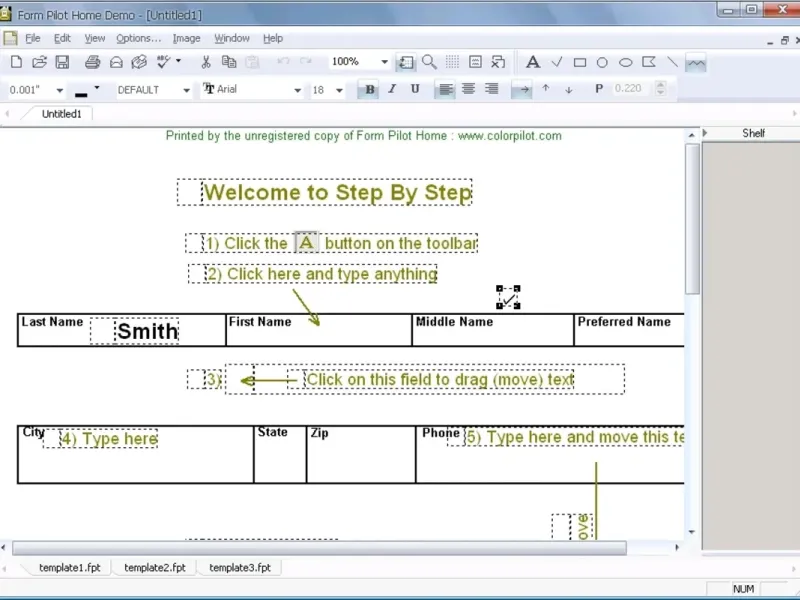Click the Open file folder icon

point(39,62)
